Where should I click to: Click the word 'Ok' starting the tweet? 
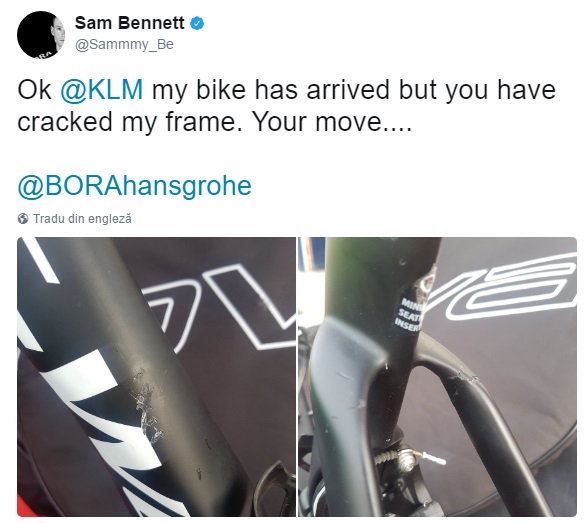(34, 90)
